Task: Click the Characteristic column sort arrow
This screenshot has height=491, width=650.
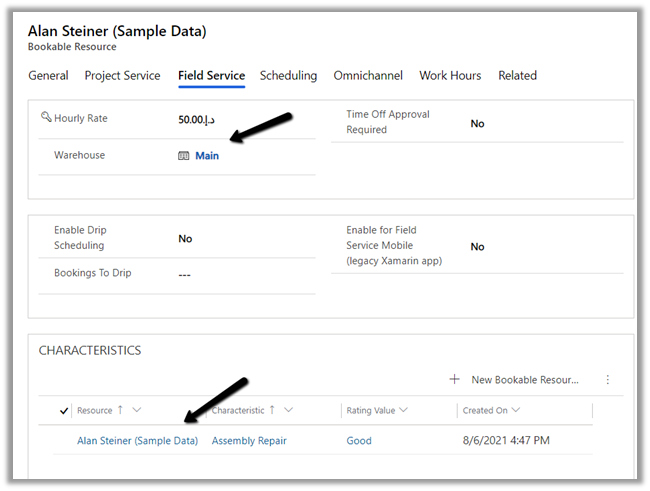Action: coord(273,410)
